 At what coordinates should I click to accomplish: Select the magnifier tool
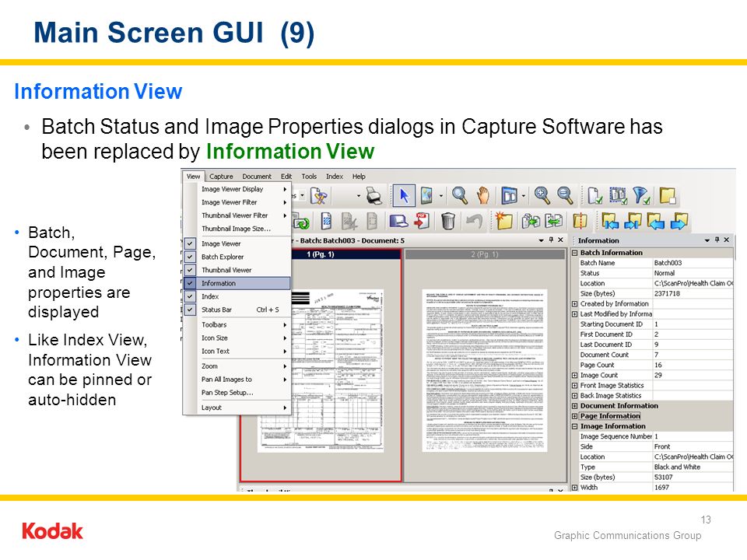point(460,196)
